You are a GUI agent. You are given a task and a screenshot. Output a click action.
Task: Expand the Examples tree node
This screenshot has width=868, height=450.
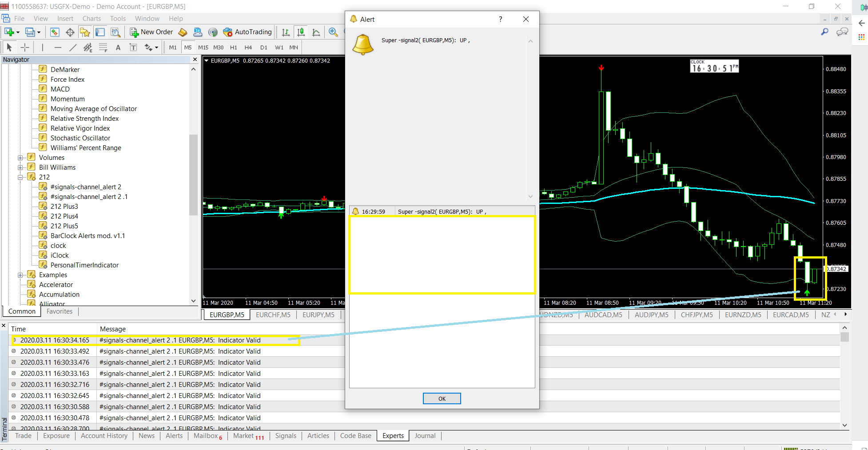pyautogui.click(x=20, y=275)
